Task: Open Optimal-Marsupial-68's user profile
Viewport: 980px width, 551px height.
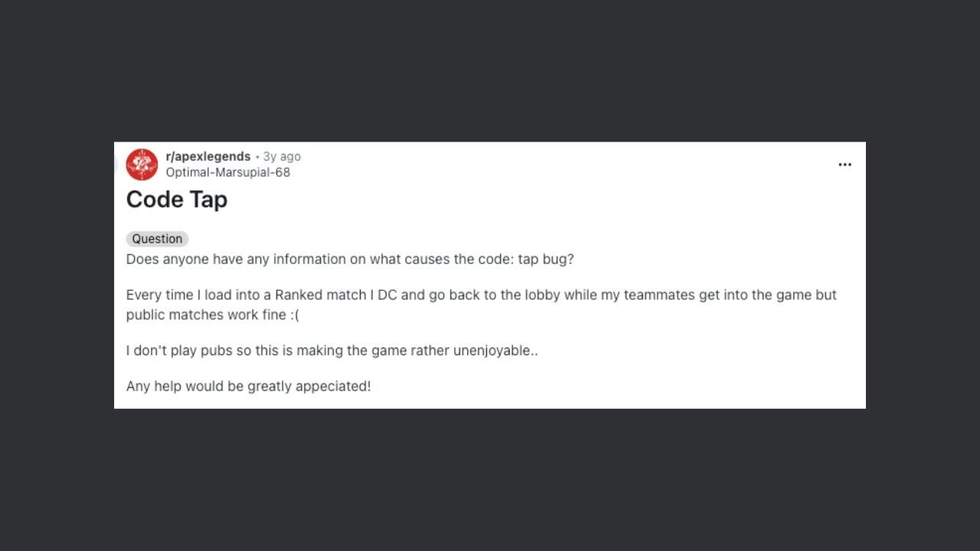Action: 228,172
